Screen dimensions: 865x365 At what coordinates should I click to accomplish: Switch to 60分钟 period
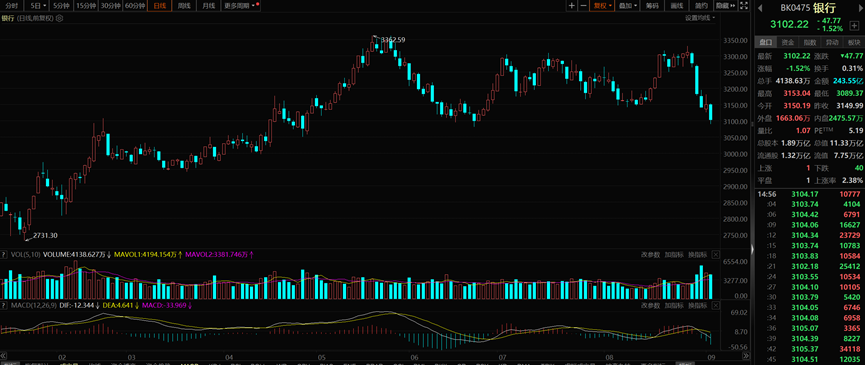click(x=135, y=6)
